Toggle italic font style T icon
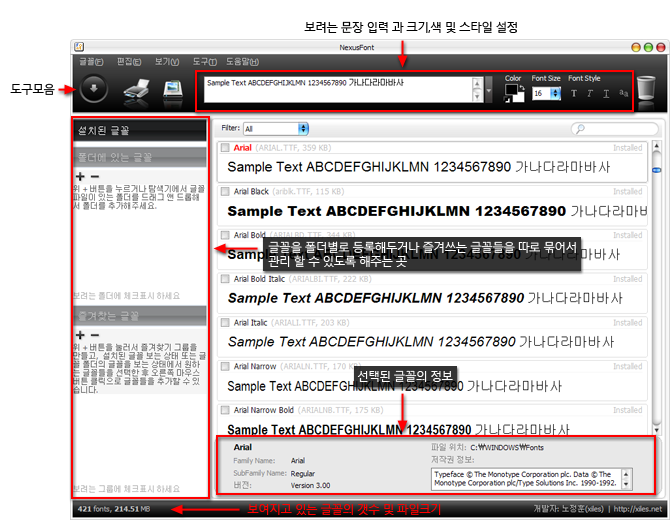The width and height of the screenshot is (670, 520). click(x=591, y=93)
